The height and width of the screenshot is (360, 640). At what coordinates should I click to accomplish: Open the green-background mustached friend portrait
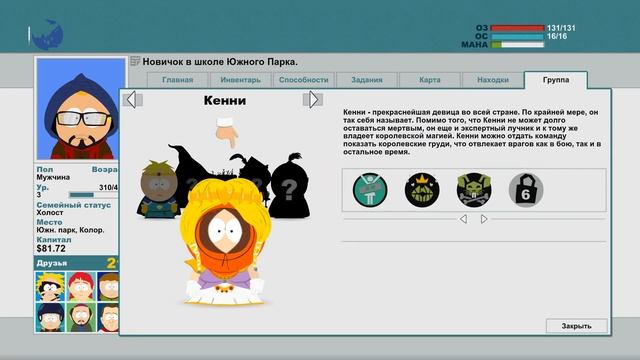(x=81, y=317)
